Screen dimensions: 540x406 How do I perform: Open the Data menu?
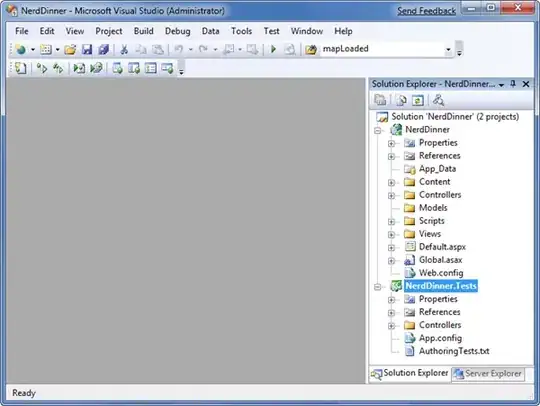coord(210,31)
